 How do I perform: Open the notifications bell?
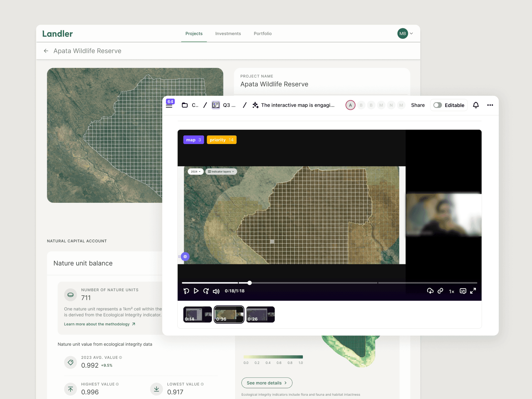[x=476, y=105]
